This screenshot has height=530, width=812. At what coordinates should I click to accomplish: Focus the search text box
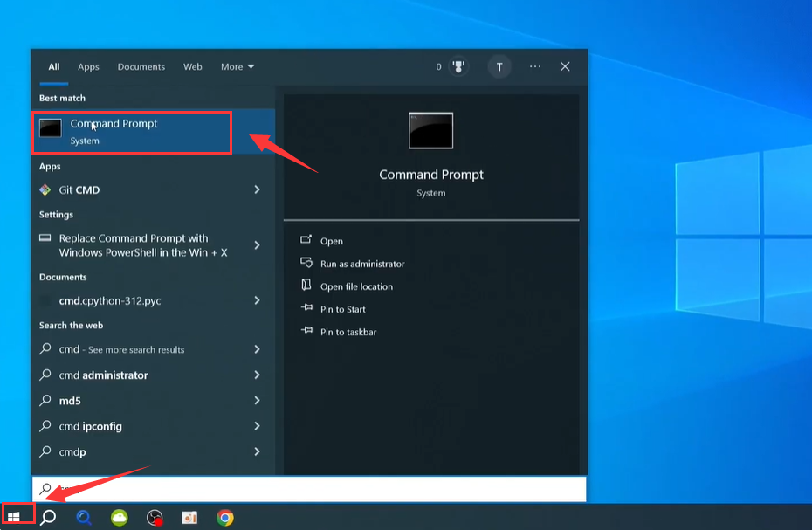click(309, 489)
